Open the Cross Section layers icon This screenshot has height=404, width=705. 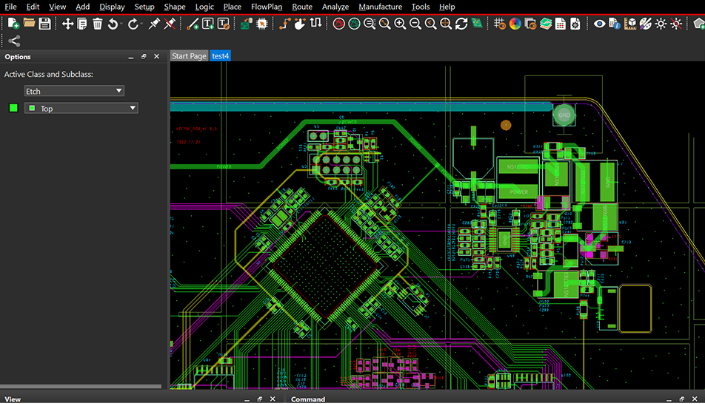[546, 24]
